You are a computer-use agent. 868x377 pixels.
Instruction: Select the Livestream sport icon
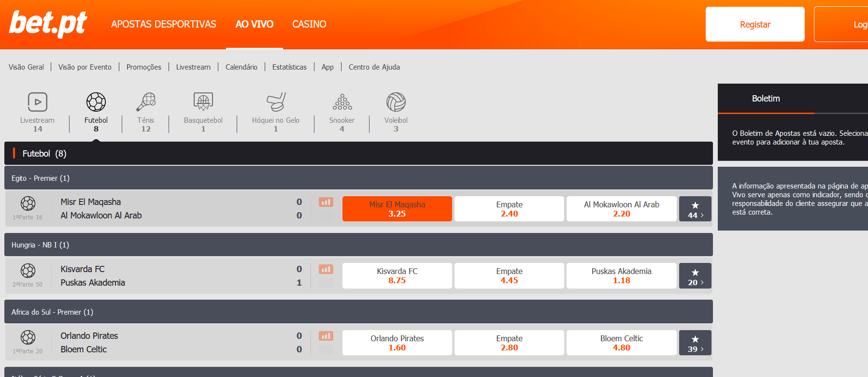[x=37, y=102]
